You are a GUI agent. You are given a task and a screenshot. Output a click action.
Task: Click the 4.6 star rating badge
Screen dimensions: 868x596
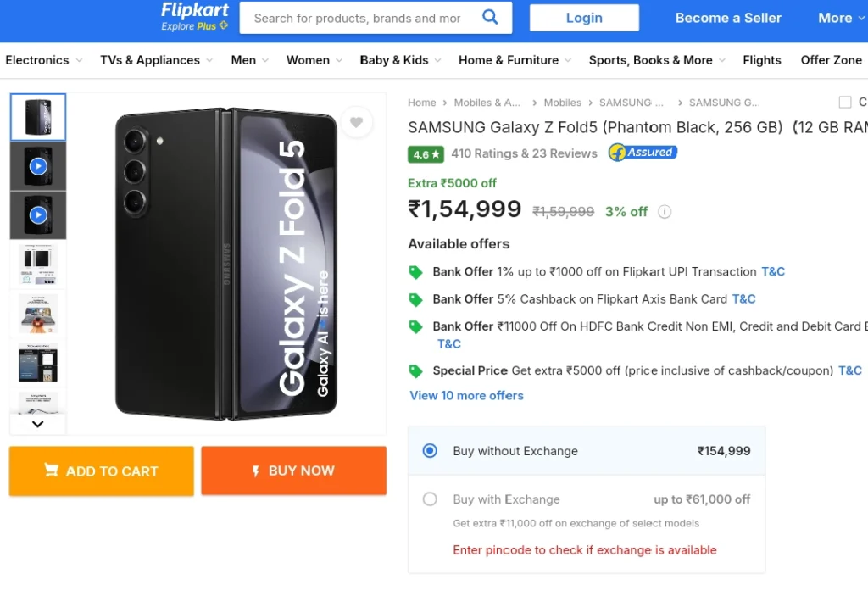pyautogui.click(x=426, y=154)
